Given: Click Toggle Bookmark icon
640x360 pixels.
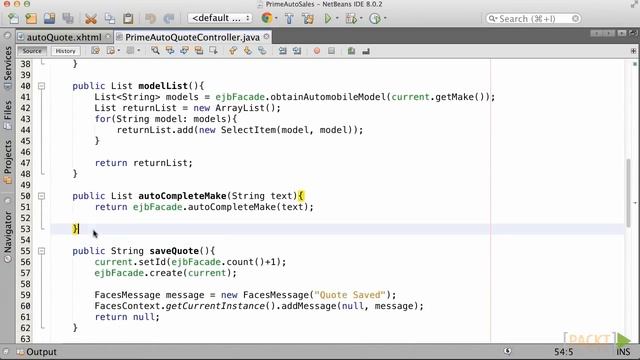Looking at the screenshot, I should 262,51.
